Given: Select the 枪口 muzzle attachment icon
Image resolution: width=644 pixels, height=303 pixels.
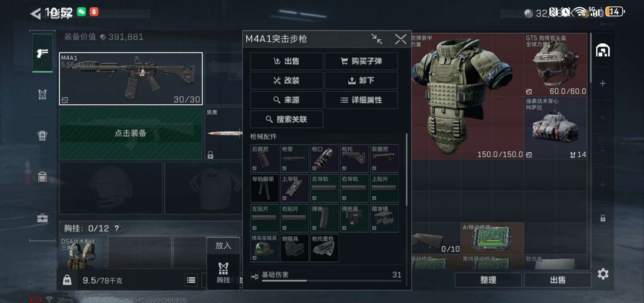Looking at the screenshot, I should (324, 157).
